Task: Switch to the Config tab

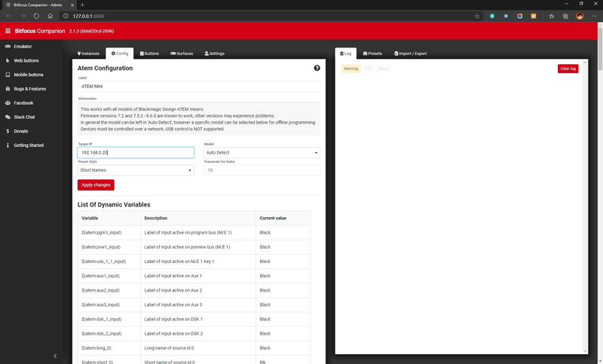Action: click(120, 54)
